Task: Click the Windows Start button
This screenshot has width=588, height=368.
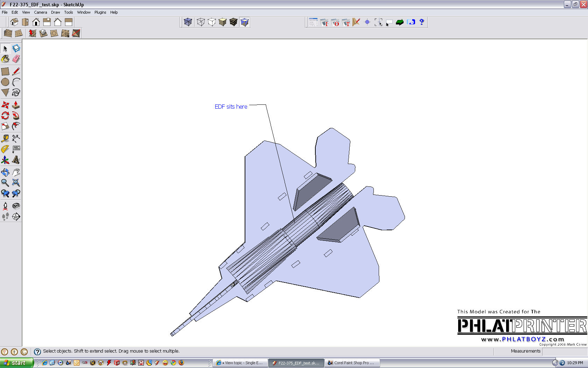Action: pyautogui.click(x=16, y=363)
